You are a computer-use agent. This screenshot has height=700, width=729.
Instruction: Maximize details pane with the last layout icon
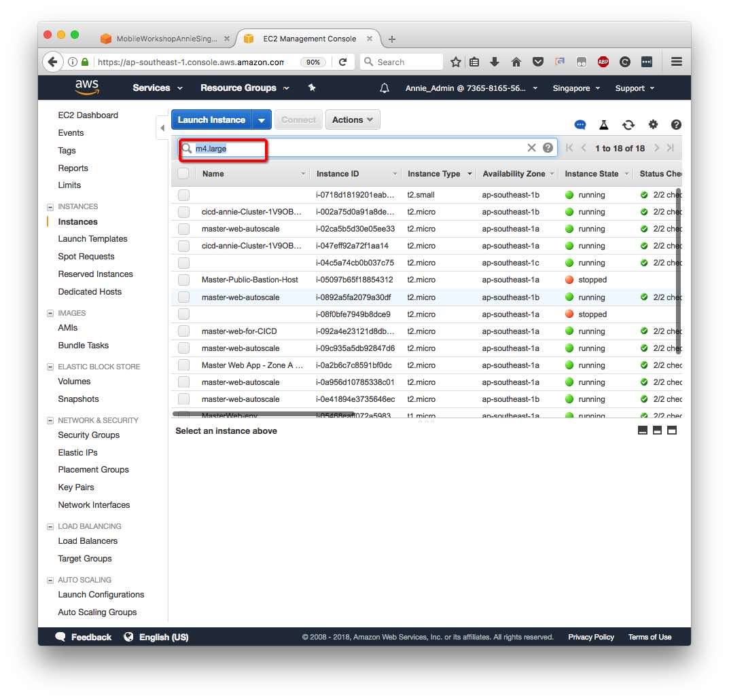pyautogui.click(x=672, y=430)
